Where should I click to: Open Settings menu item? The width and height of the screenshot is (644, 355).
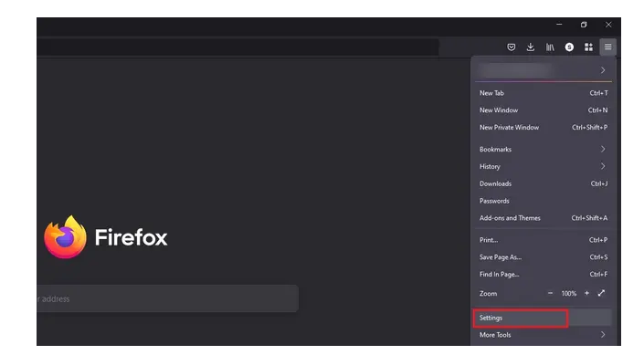543,318
